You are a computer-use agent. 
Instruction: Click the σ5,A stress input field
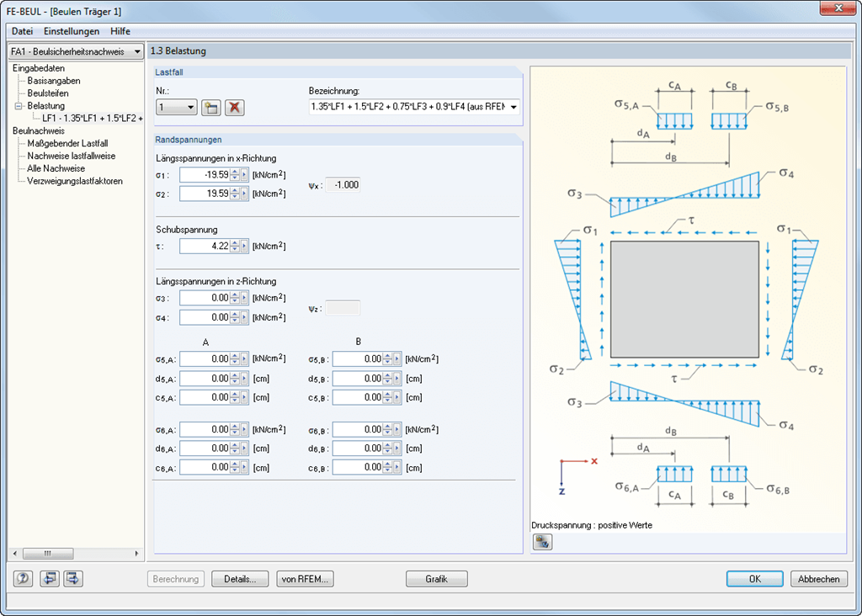pyautogui.click(x=205, y=359)
